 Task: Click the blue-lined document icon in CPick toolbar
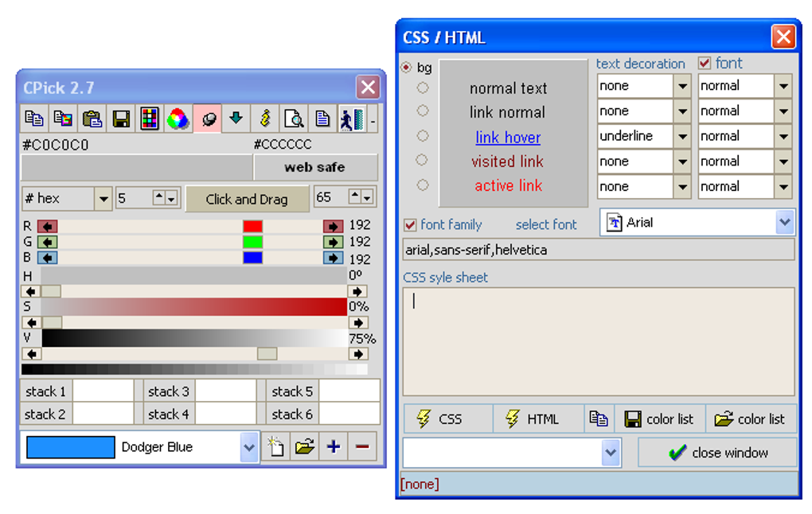point(322,119)
